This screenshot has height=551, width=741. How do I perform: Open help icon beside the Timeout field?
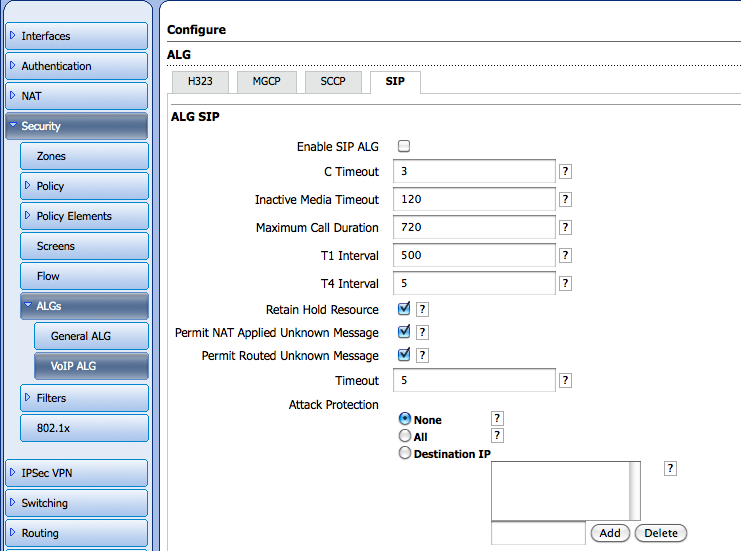(x=565, y=380)
